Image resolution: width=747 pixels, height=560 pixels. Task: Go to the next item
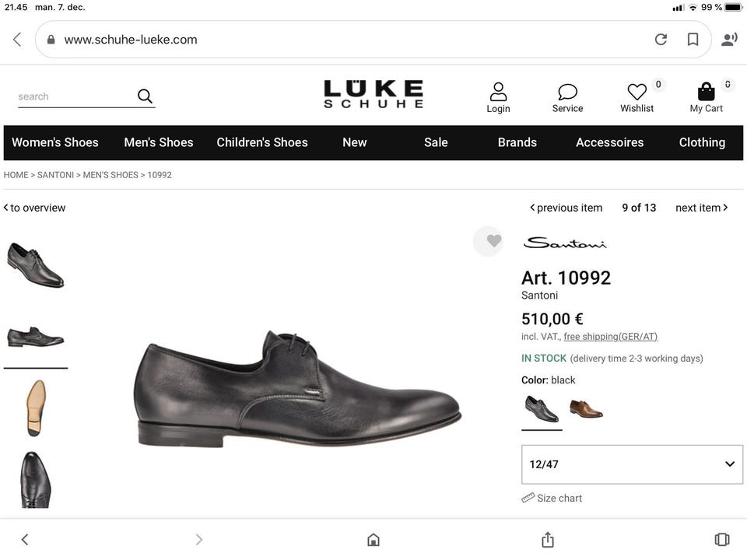coord(701,208)
